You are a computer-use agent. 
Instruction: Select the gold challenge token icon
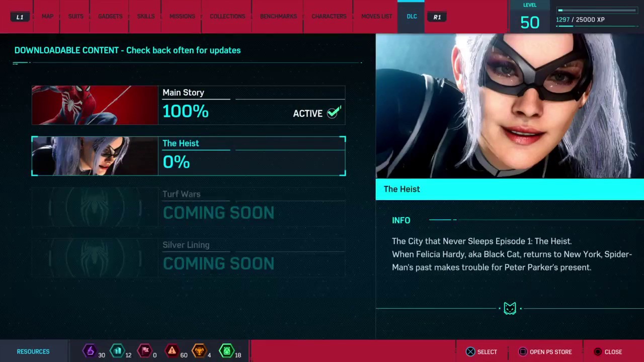(x=199, y=350)
